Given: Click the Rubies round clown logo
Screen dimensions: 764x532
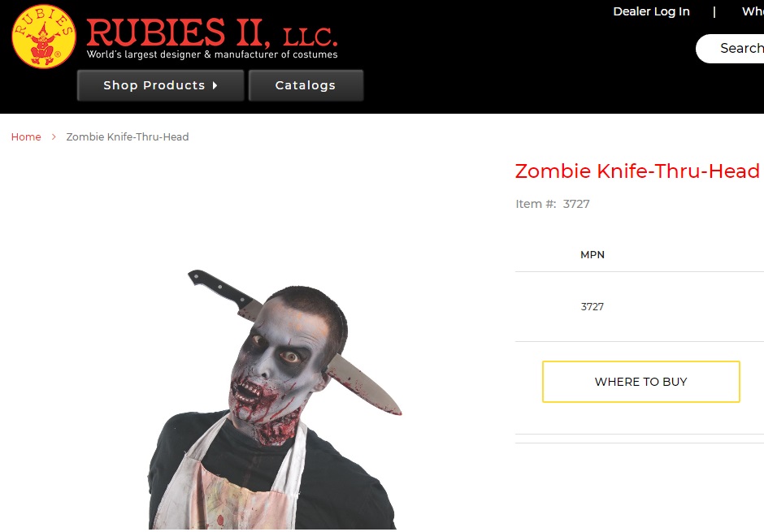Looking at the screenshot, I should click(44, 37).
